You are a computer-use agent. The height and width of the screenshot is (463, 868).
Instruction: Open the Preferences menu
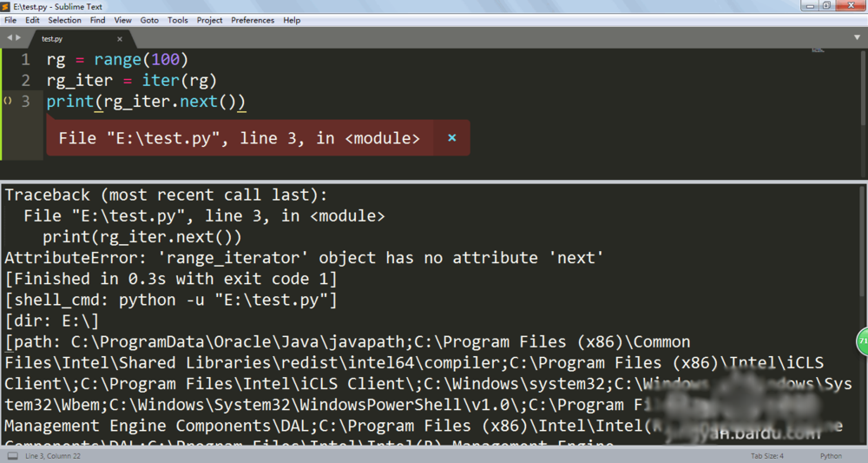pyautogui.click(x=253, y=20)
